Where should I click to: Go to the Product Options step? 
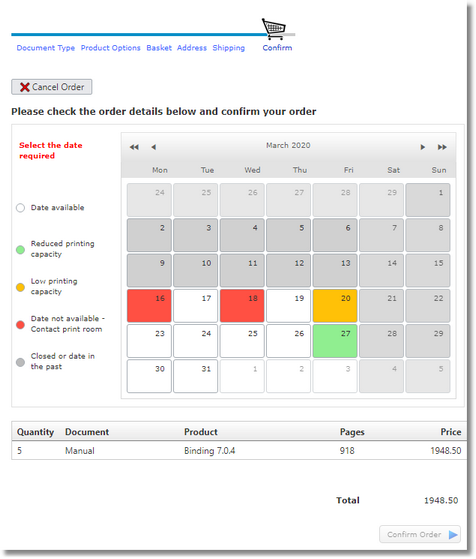point(111,48)
